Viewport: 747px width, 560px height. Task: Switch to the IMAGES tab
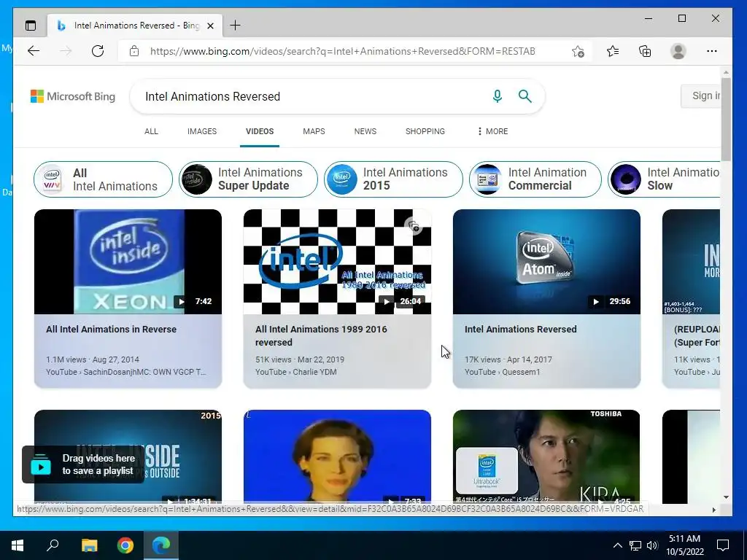pos(202,131)
